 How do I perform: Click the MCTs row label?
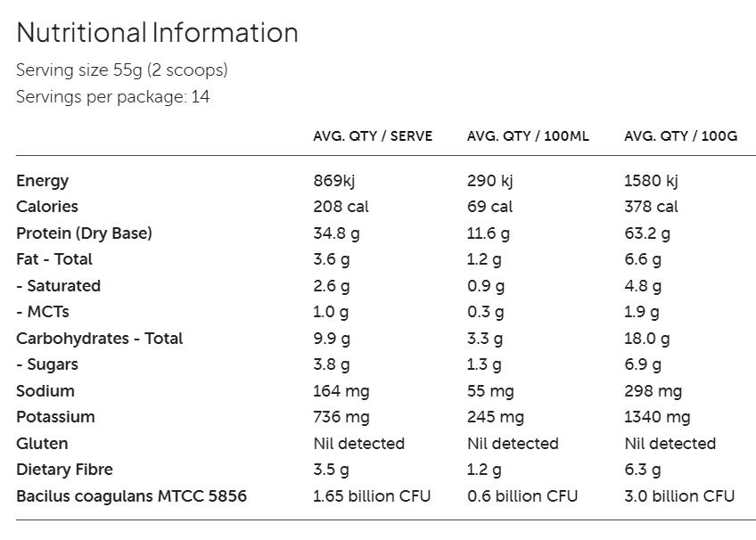[43, 312]
